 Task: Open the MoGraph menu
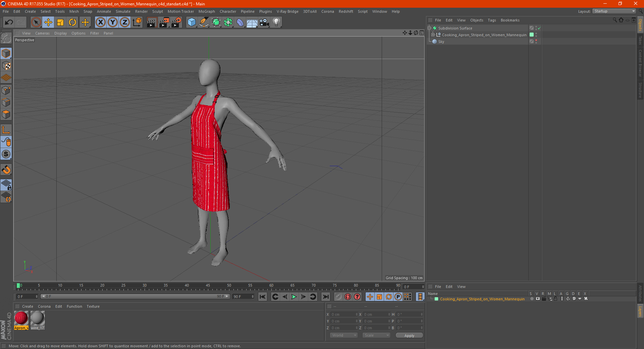click(207, 11)
